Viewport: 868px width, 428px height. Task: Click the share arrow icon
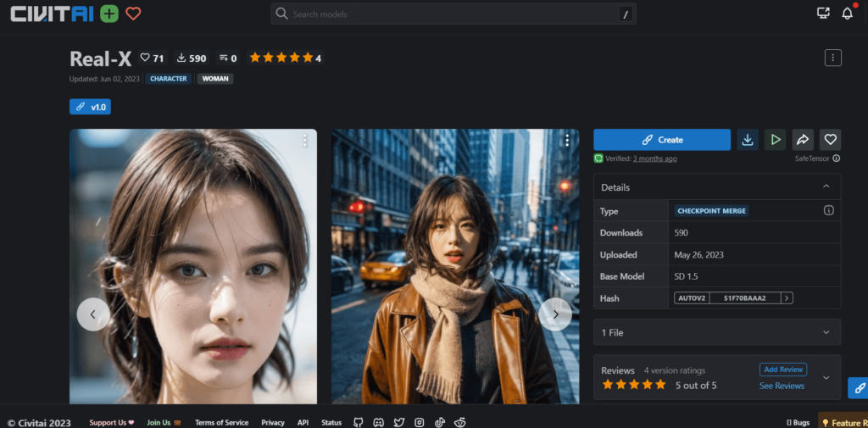[803, 140]
